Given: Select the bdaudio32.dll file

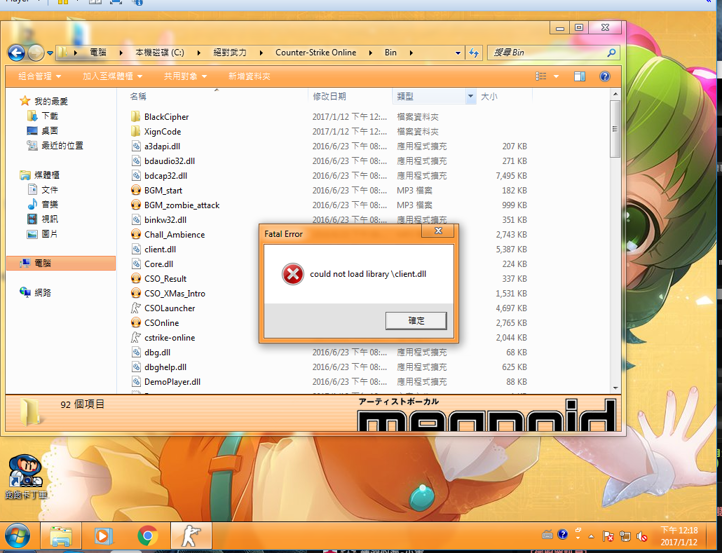Looking at the screenshot, I should click(169, 161).
